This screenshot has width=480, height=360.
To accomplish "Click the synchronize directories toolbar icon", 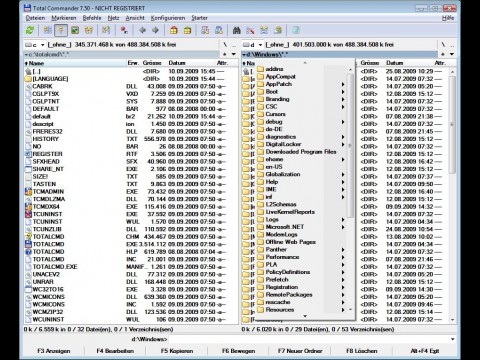I will 264,30.
